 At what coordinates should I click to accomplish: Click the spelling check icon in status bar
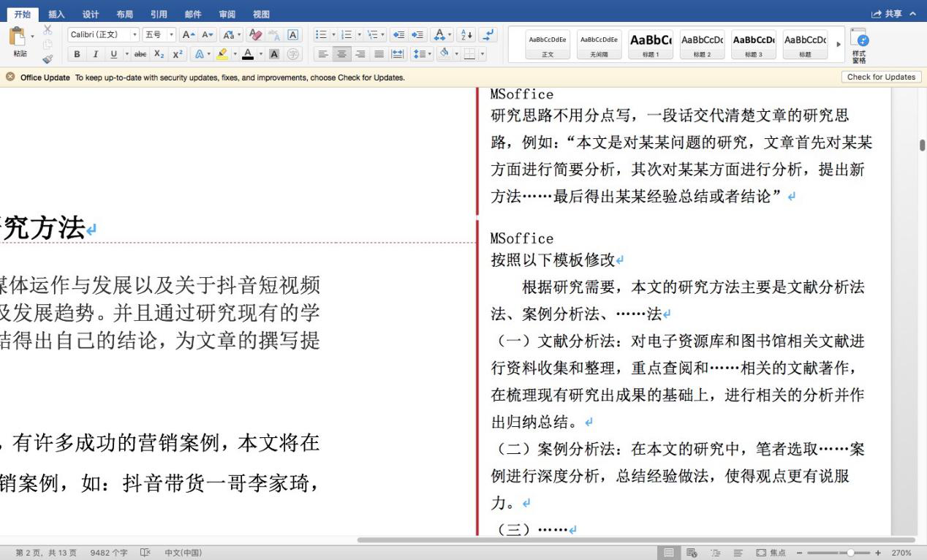145,553
